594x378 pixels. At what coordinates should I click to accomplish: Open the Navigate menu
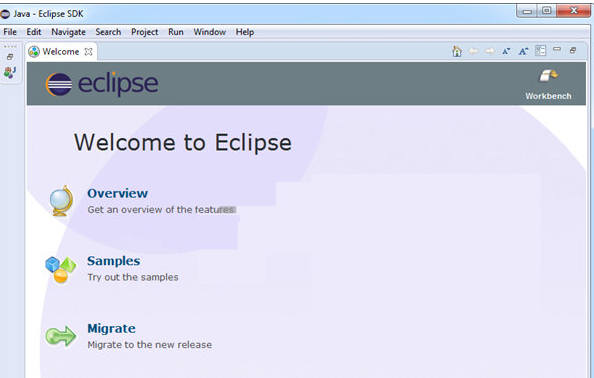coord(68,32)
